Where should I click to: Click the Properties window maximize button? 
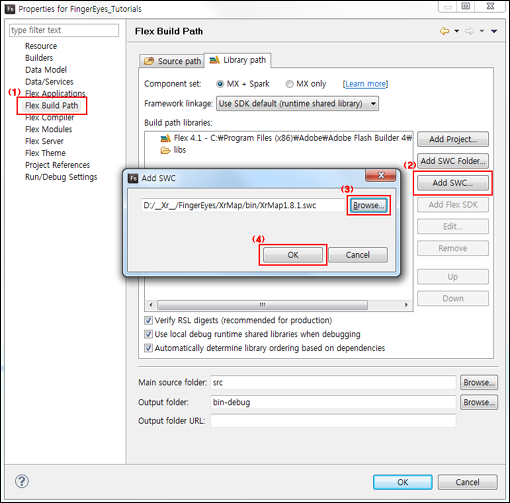pos(466,6)
